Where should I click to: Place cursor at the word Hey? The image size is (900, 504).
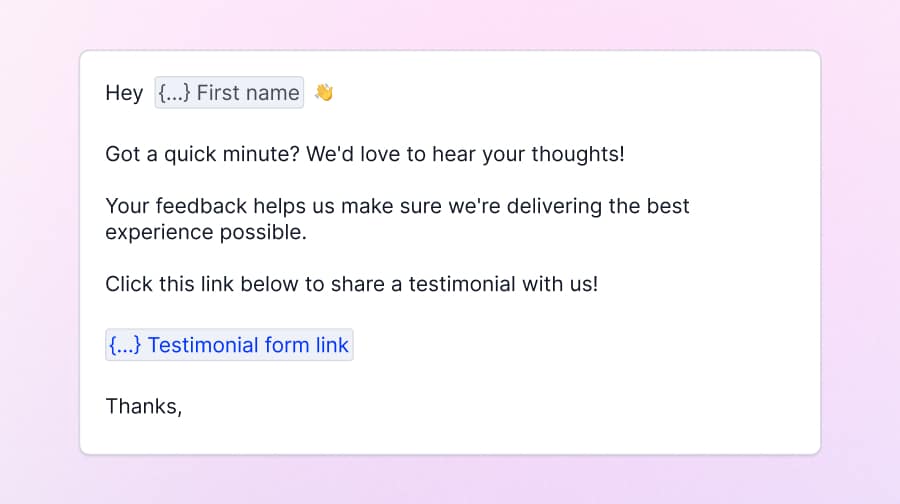pyautogui.click(x=124, y=93)
